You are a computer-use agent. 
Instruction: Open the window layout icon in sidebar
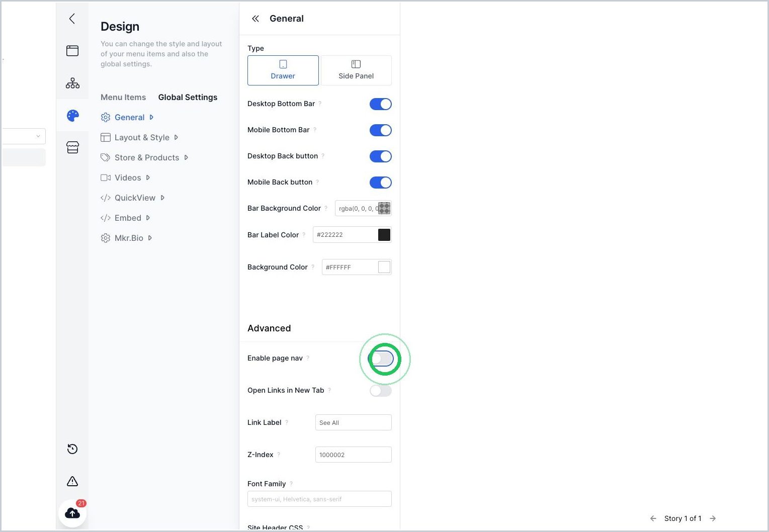(x=72, y=51)
